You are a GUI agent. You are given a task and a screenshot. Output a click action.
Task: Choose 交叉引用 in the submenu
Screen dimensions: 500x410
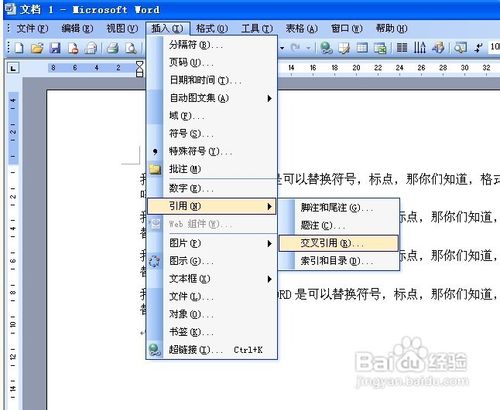(339, 243)
